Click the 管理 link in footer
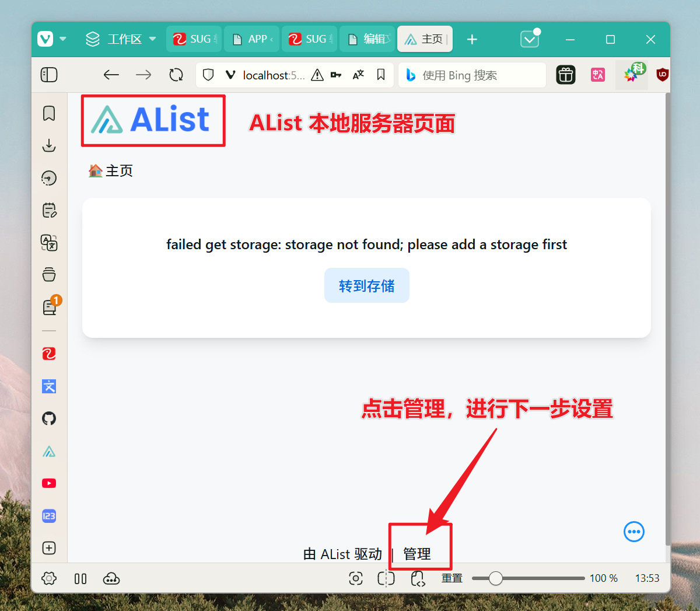700x611 pixels. [417, 554]
